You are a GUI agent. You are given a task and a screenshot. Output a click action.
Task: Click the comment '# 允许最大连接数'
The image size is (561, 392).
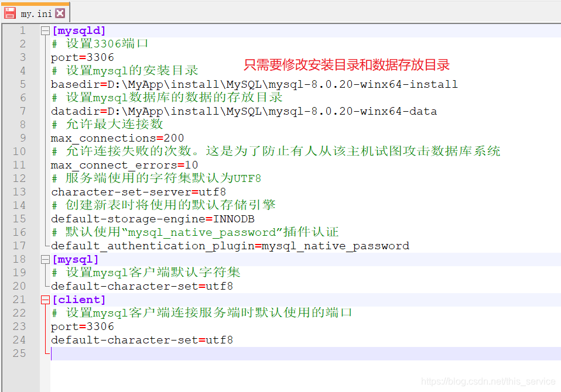coord(107,125)
